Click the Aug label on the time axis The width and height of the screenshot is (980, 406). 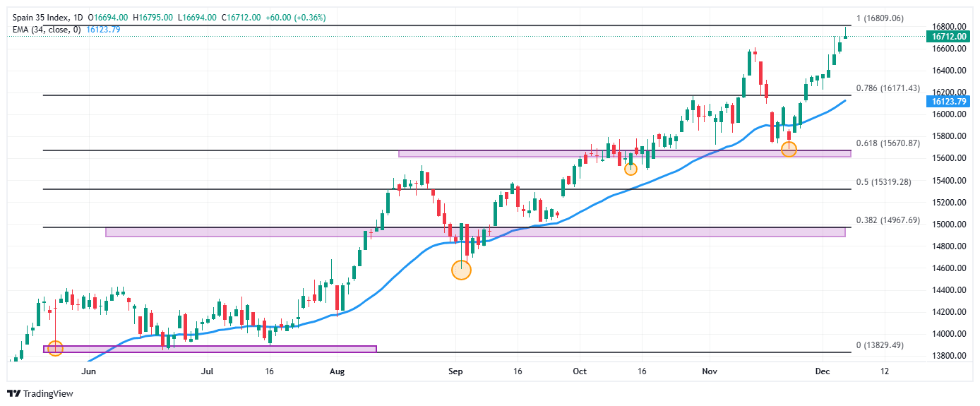coord(337,371)
